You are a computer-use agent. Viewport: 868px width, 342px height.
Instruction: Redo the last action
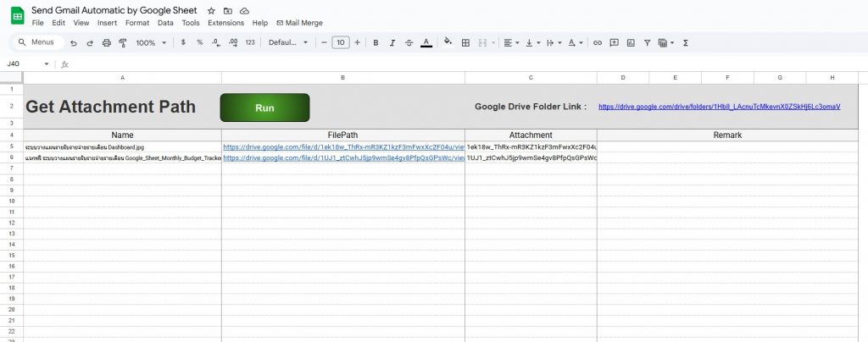coord(90,42)
